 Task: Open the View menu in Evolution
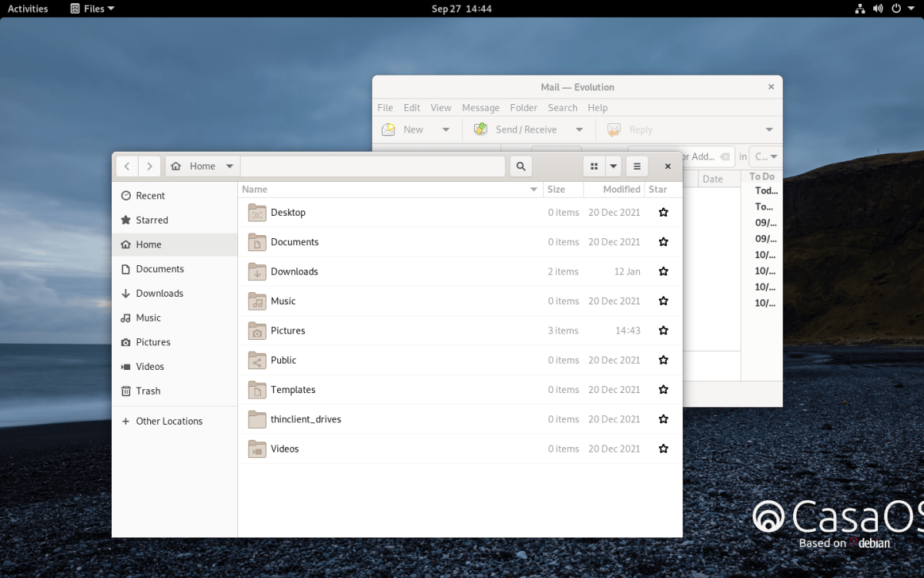440,108
